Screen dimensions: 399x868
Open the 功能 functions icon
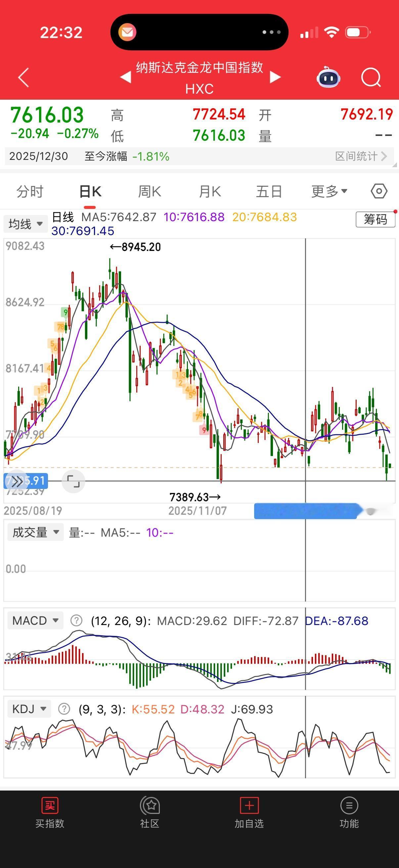tap(349, 805)
